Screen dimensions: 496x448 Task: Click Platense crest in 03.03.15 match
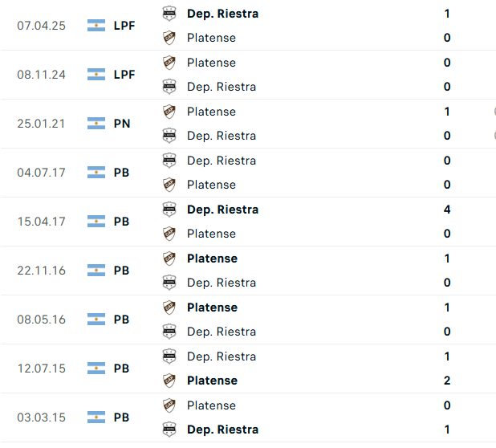click(x=169, y=405)
